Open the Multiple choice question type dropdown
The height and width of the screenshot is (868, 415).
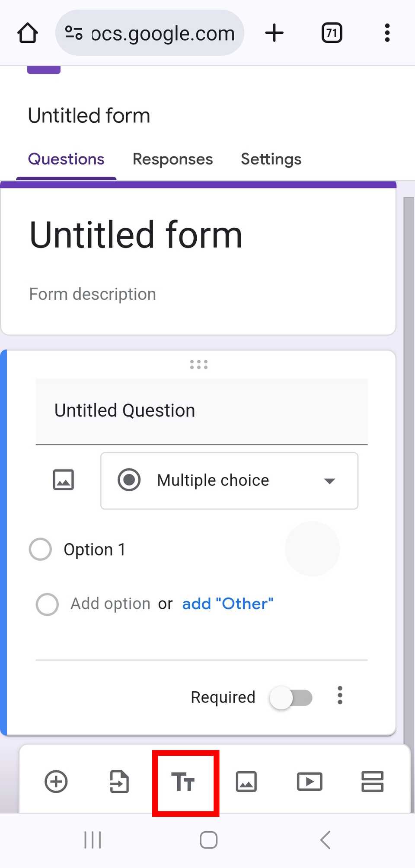coord(229,480)
